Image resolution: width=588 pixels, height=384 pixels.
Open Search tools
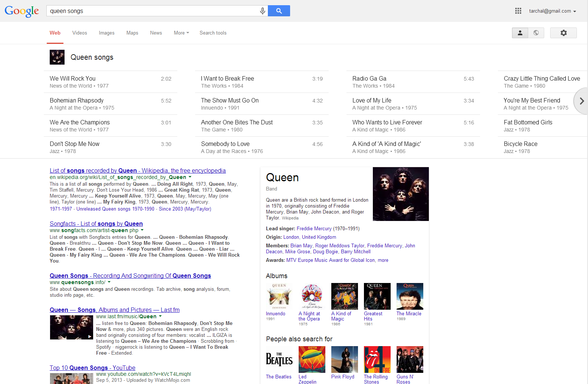click(213, 33)
